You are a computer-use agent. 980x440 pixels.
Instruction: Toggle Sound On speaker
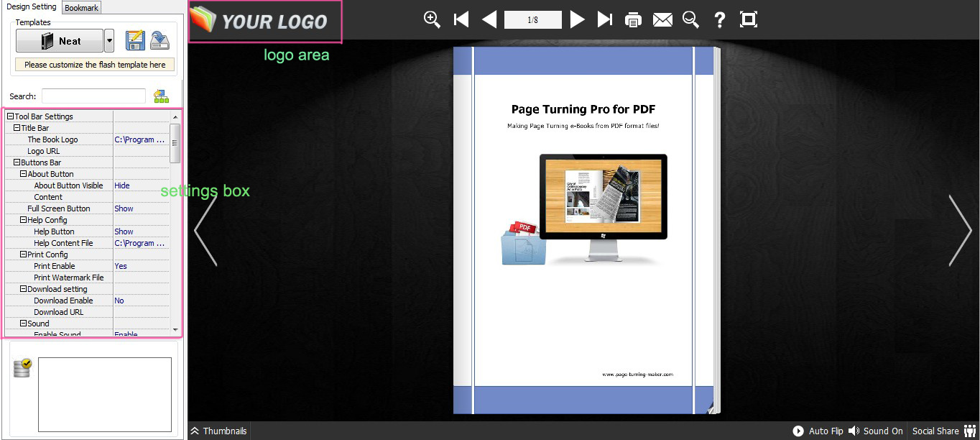pyautogui.click(x=875, y=431)
